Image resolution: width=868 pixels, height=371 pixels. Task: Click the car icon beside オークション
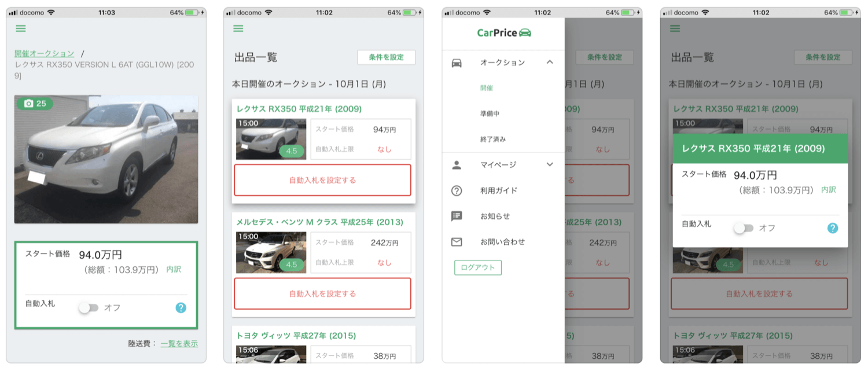pos(457,63)
